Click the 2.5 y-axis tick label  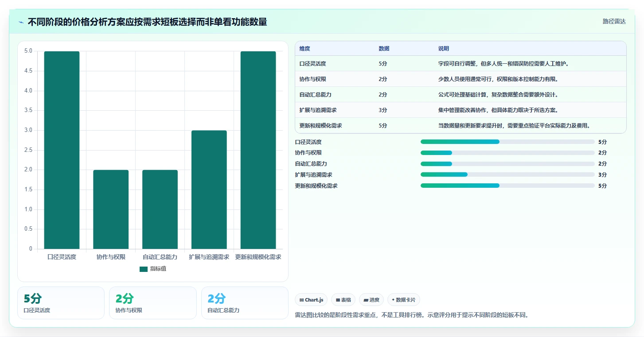28,150
